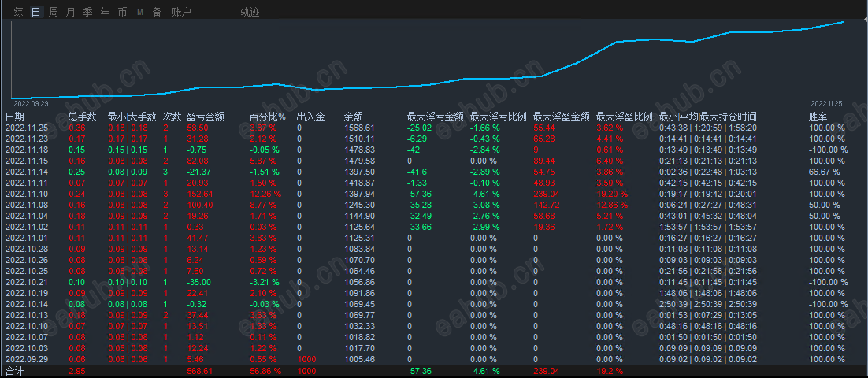Select the 2022.11.10 date cell
The image size is (868, 378).
click(x=25, y=194)
